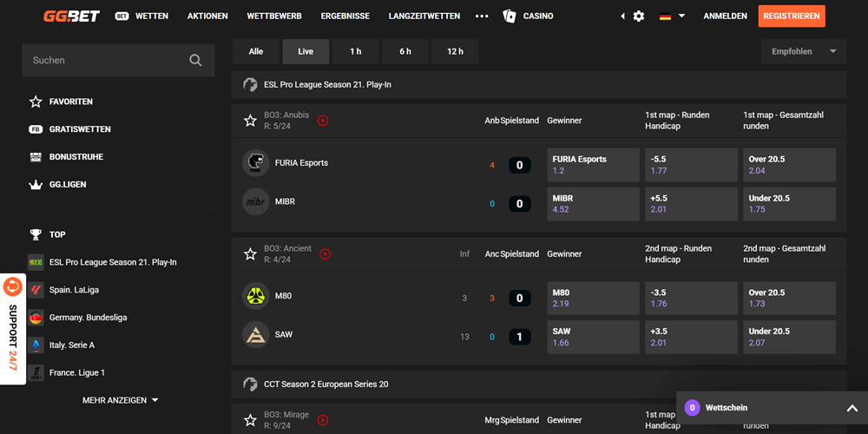Filter matches by 1 h
This screenshot has height=434, width=868.
(x=355, y=51)
